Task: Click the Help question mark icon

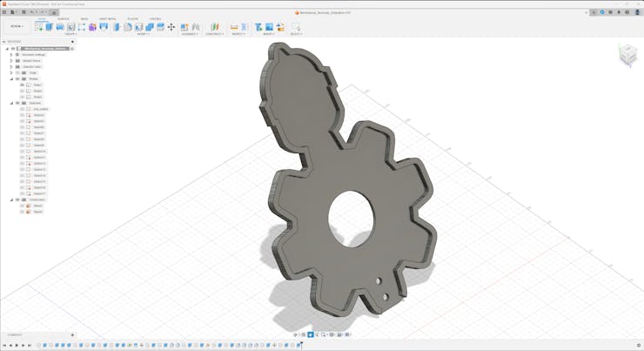Action: (627, 12)
